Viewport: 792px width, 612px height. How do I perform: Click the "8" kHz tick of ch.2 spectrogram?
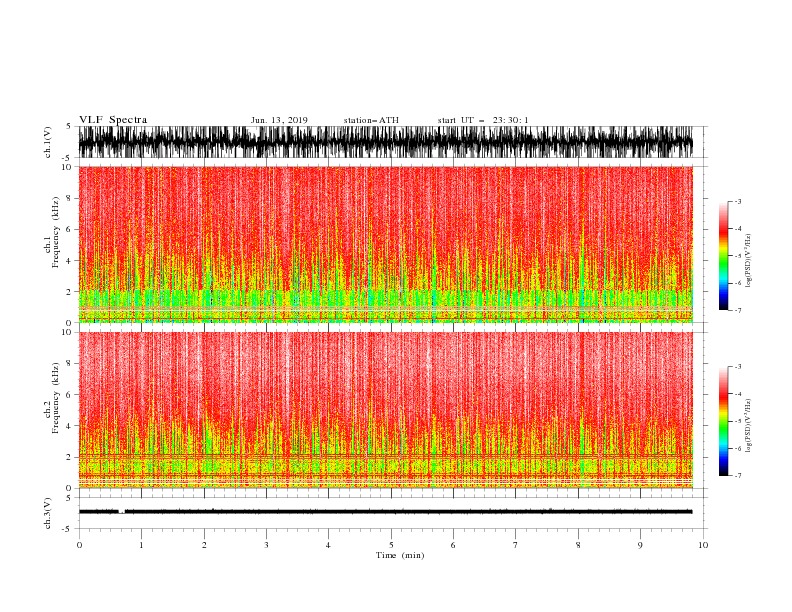click(70, 364)
